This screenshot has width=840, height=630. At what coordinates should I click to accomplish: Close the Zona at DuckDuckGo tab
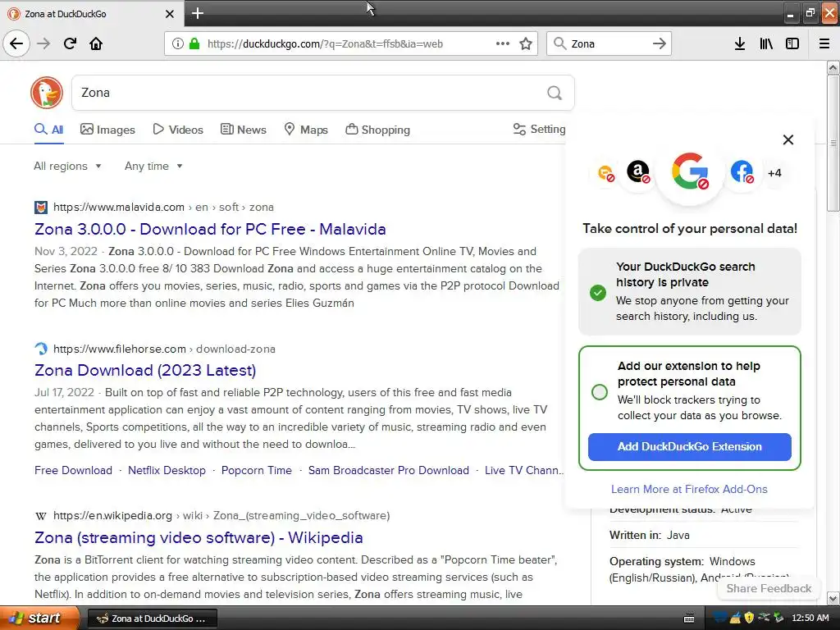[169, 14]
